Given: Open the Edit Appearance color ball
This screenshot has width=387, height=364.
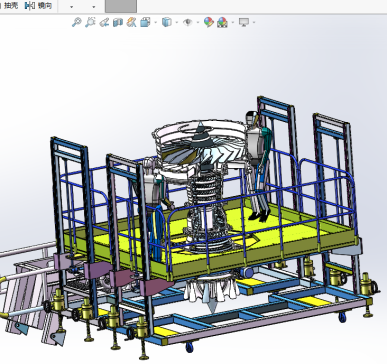Looking at the screenshot, I should [209, 22].
